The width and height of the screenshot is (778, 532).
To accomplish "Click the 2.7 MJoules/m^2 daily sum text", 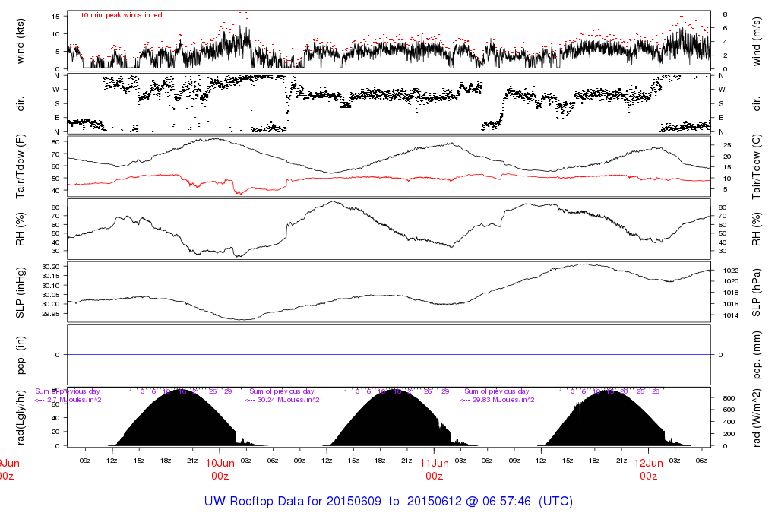I will click(68, 400).
